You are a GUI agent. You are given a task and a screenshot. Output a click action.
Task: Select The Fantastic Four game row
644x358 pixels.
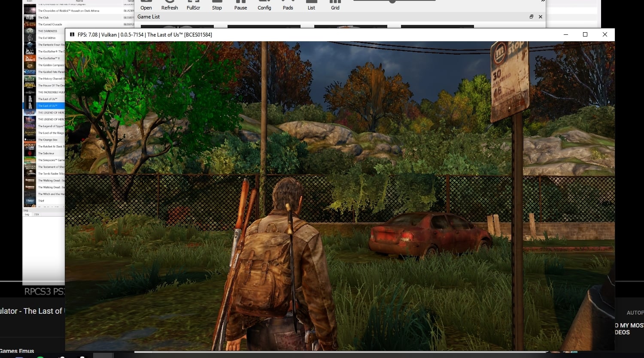tap(44, 45)
